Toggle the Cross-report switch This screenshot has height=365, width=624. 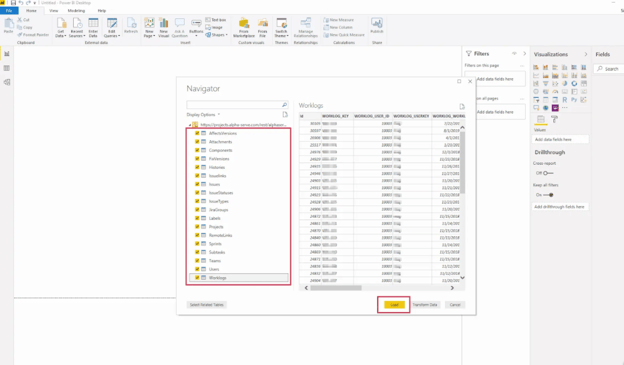[x=548, y=173]
